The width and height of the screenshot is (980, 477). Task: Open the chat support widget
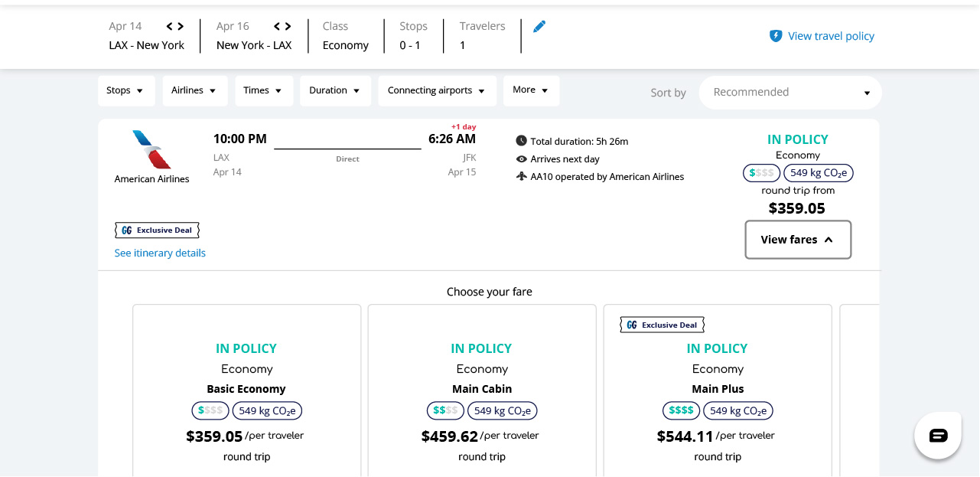[938, 435]
